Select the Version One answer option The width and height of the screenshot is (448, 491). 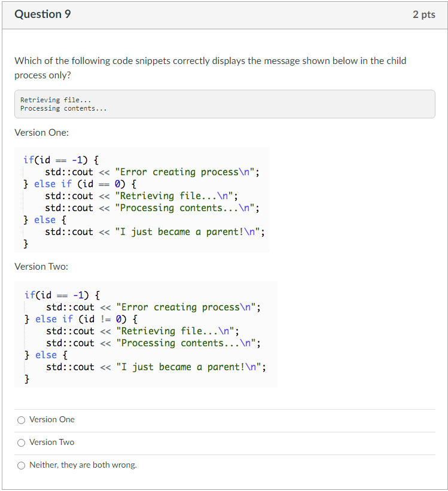(22, 420)
